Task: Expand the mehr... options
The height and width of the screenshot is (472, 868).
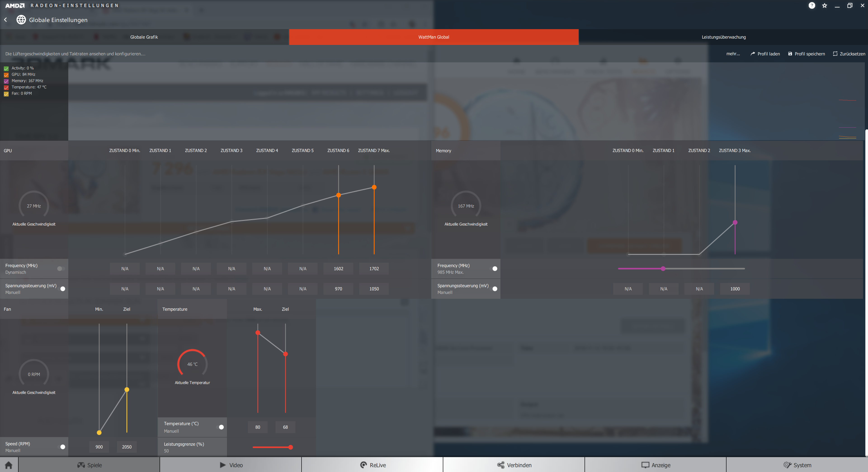Action: (x=733, y=54)
